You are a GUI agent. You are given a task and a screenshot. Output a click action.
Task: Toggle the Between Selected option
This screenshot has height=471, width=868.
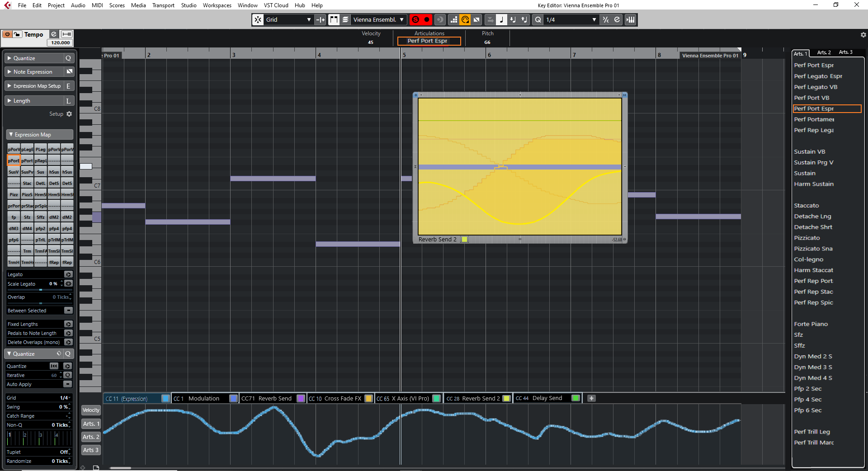[68, 311]
